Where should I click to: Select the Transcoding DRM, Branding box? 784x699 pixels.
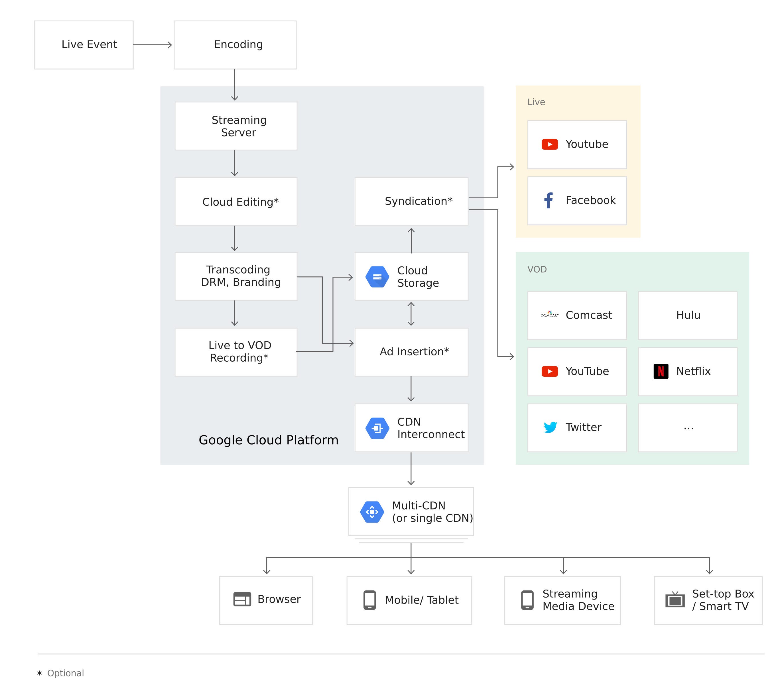(x=236, y=276)
